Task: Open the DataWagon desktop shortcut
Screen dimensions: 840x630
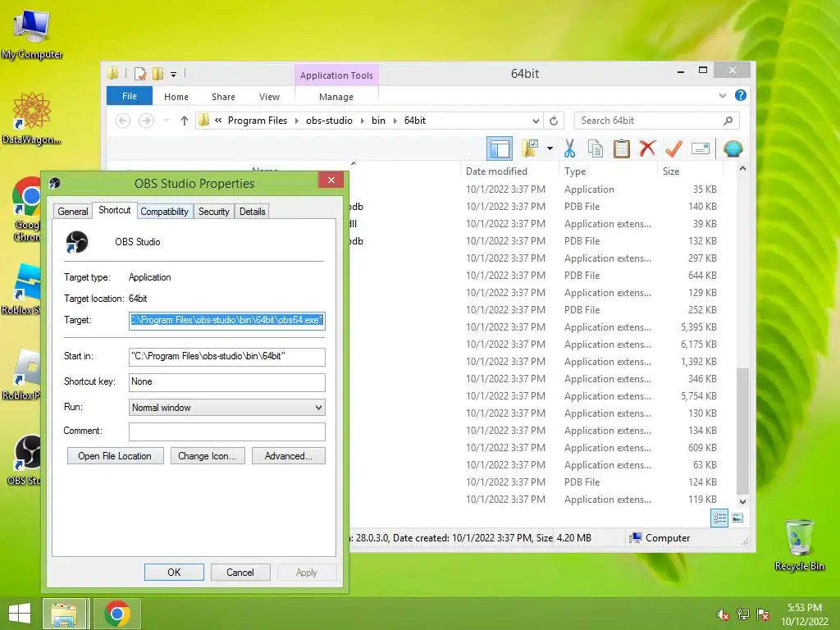Action: point(31,118)
